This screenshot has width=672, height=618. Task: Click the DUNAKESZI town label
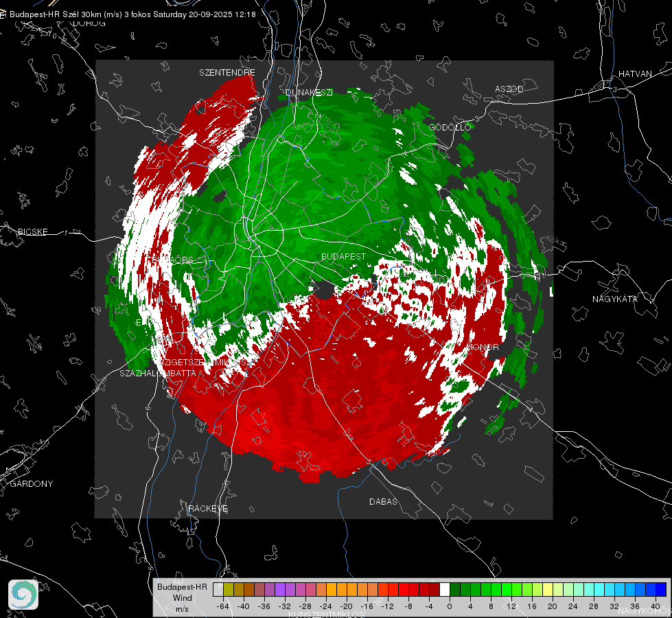[309, 92]
